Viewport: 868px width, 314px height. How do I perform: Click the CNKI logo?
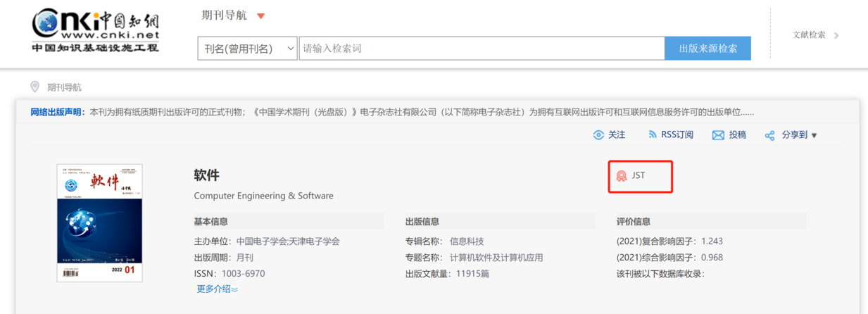(95, 30)
